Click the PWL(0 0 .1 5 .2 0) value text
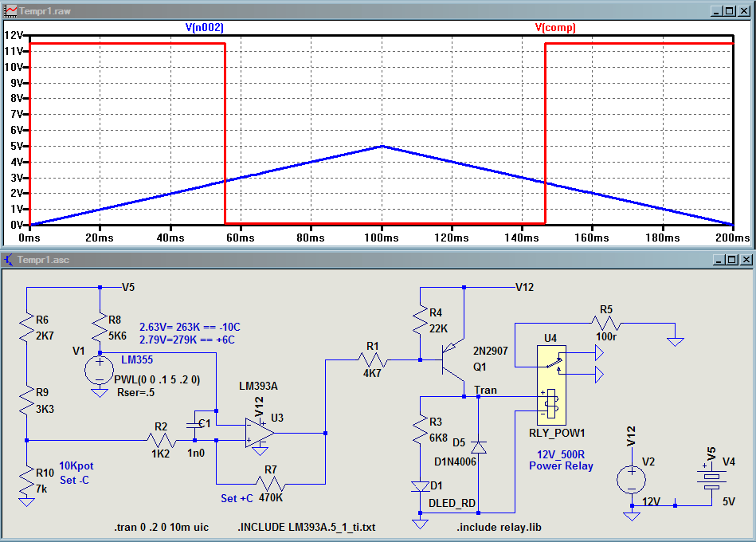 157,379
